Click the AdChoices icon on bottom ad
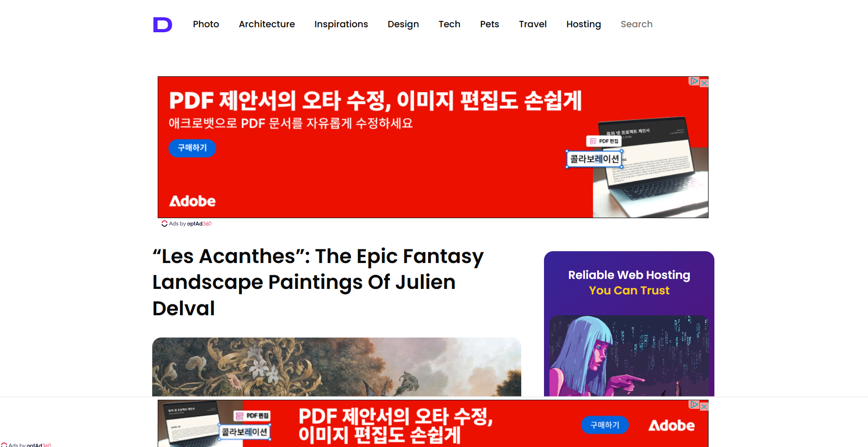The width and height of the screenshot is (868, 447). [694, 404]
